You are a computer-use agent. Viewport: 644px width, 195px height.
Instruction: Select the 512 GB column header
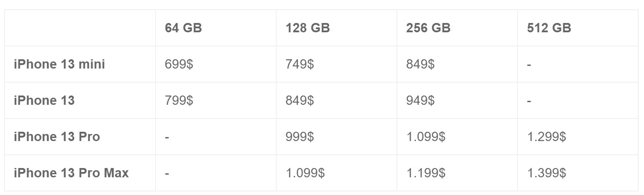[x=549, y=28]
